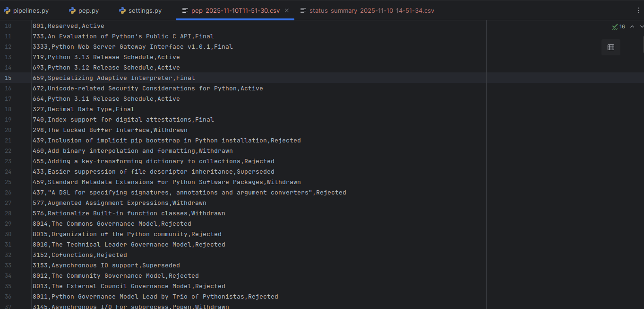Click the CSV file icon on the active tab
The width and height of the screenshot is (644, 309).
tap(184, 10)
